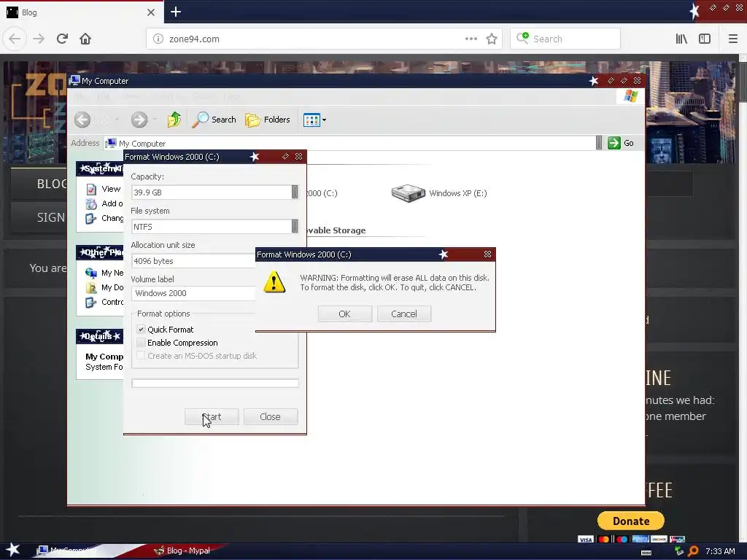The height and width of the screenshot is (560, 747).
Task: Open the page actions three-dot menu
Action: (x=471, y=39)
